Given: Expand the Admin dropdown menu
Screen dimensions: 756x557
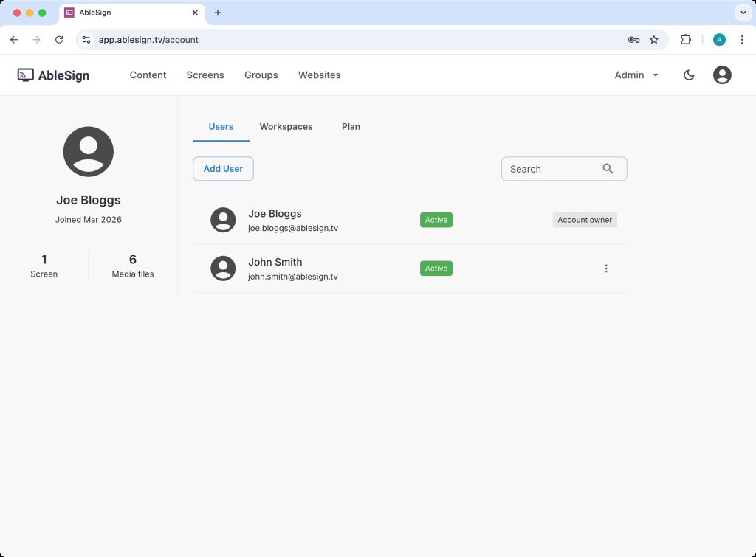Looking at the screenshot, I should (x=636, y=75).
